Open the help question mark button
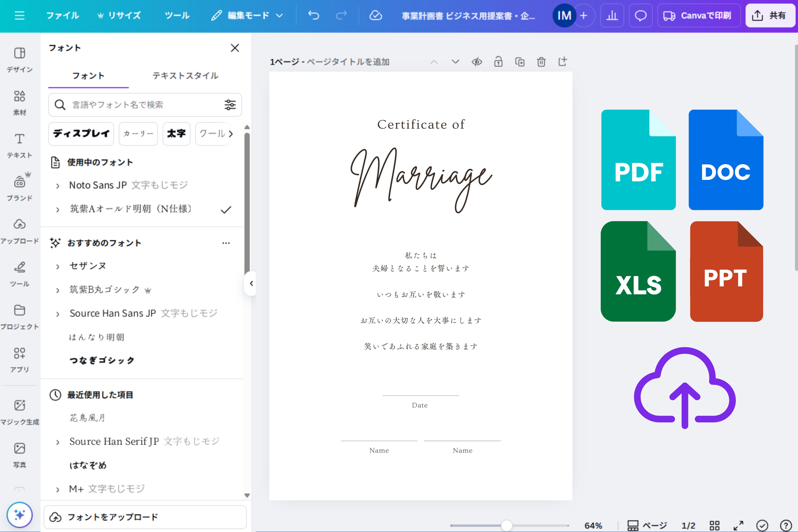This screenshot has height=532, width=798. point(786,525)
